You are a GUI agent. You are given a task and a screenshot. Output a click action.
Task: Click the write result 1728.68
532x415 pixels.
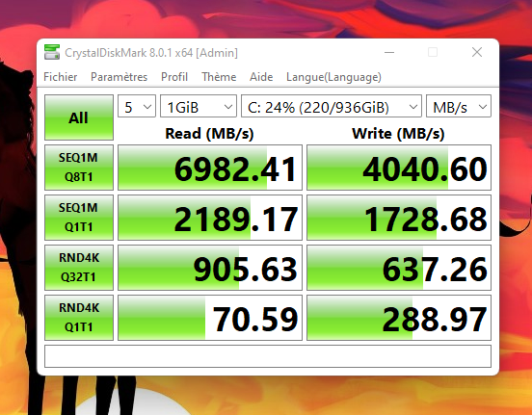coord(399,218)
